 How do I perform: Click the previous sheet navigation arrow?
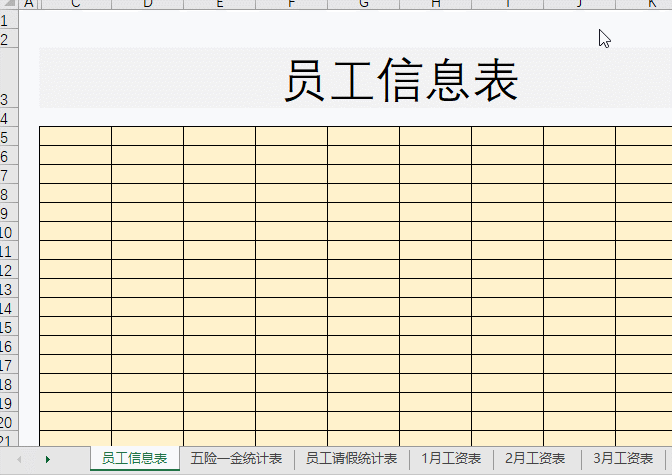click(19, 459)
